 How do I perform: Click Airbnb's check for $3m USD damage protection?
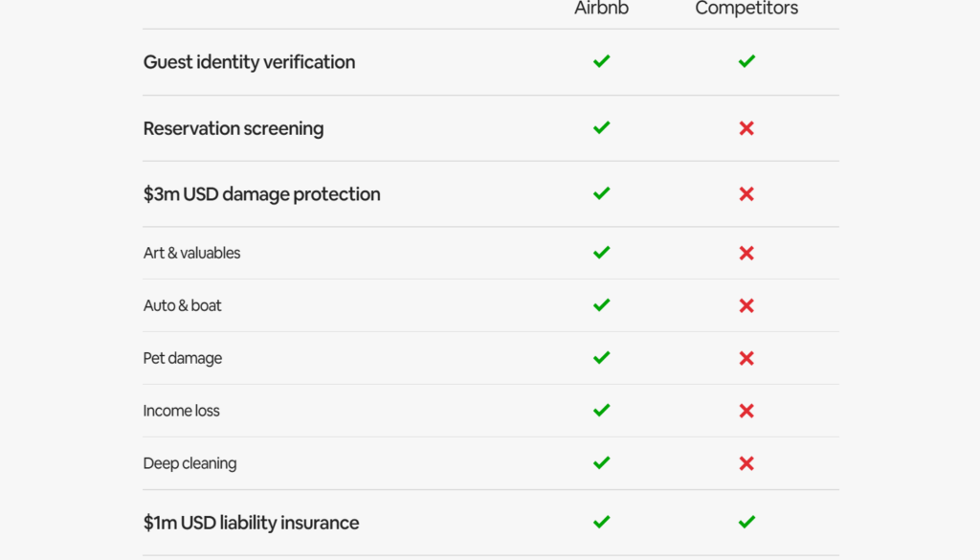click(x=601, y=193)
